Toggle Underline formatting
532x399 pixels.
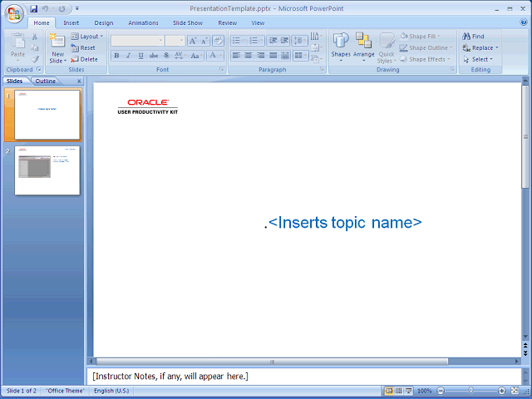coord(140,56)
